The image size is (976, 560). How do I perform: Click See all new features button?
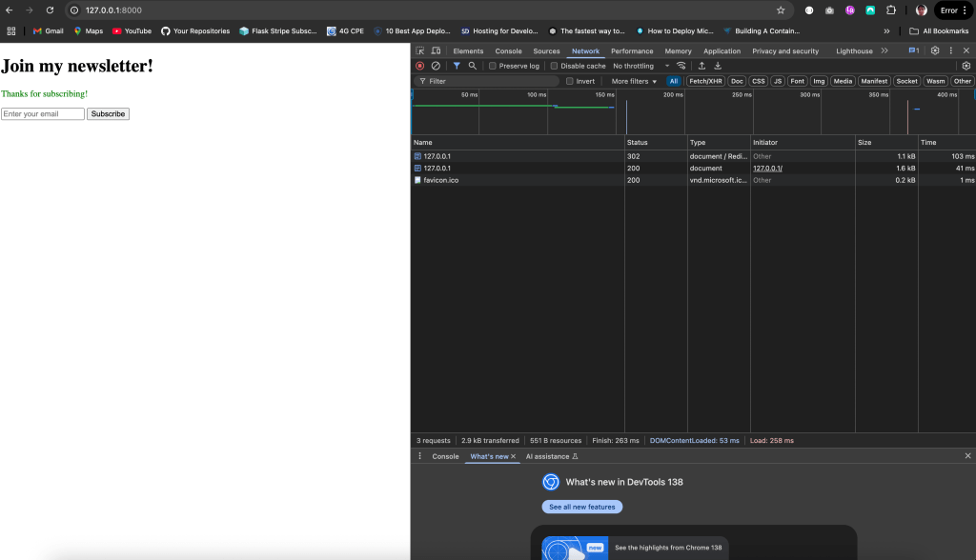pos(581,507)
